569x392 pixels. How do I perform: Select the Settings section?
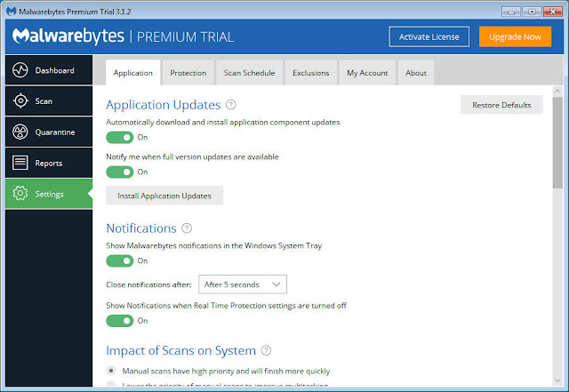click(49, 194)
